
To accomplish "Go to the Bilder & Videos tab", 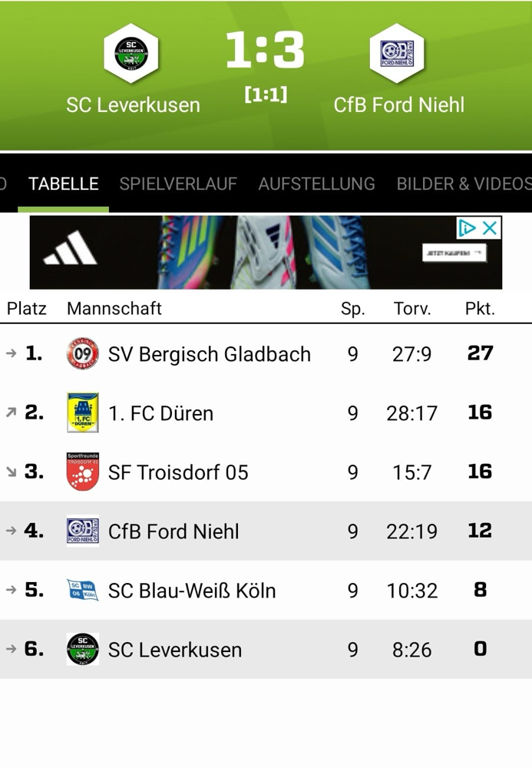I will (464, 184).
